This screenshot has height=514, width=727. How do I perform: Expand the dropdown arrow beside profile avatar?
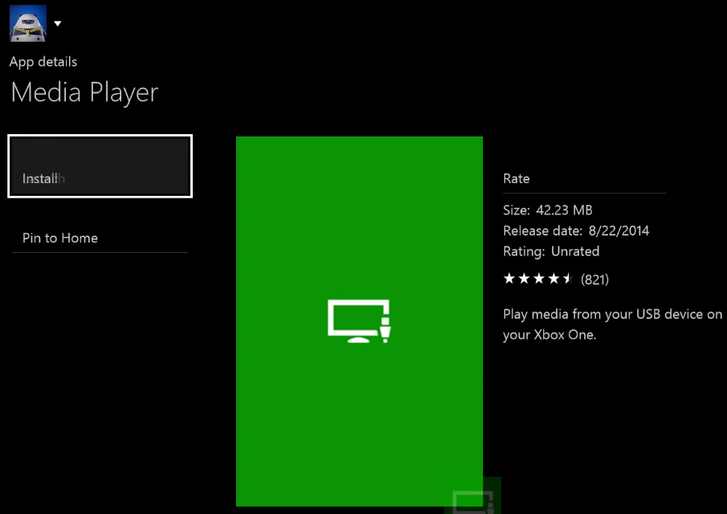58,23
